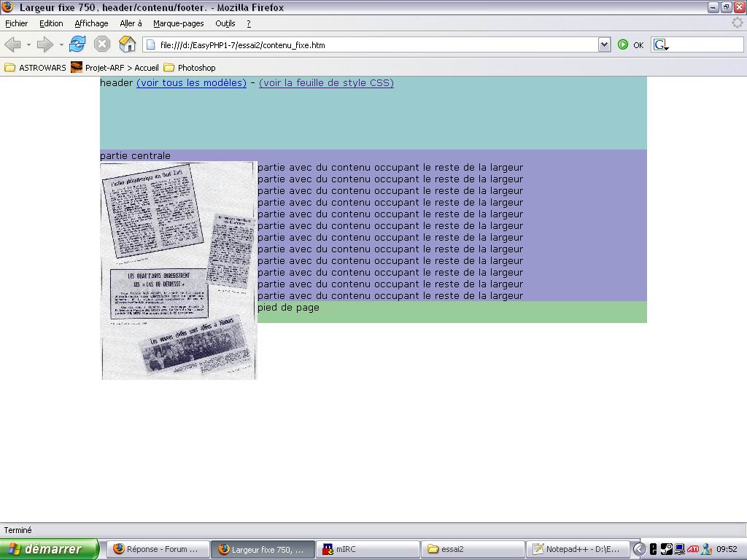Expand the Back button history dropdown
Image resolution: width=747 pixels, height=560 pixels.
(28, 45)
